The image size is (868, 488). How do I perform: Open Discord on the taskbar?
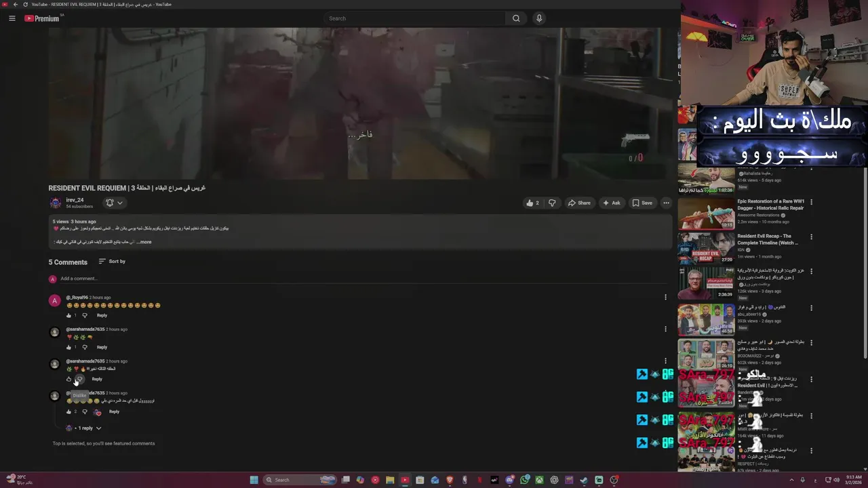coord(509,480)
